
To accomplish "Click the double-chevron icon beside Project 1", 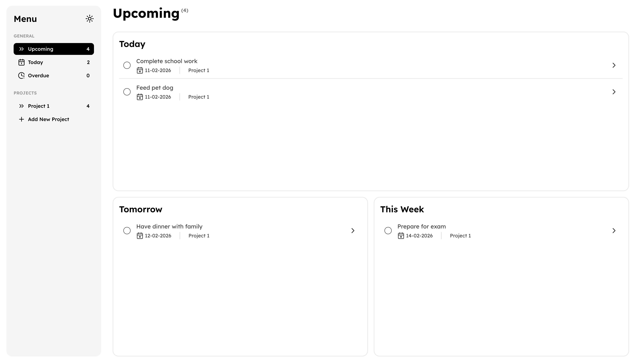I will (22, 106).
